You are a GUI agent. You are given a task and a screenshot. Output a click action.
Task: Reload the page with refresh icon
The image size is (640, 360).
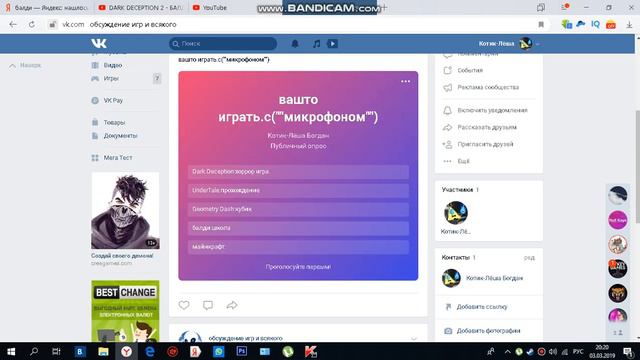click(x=31, y=24)
